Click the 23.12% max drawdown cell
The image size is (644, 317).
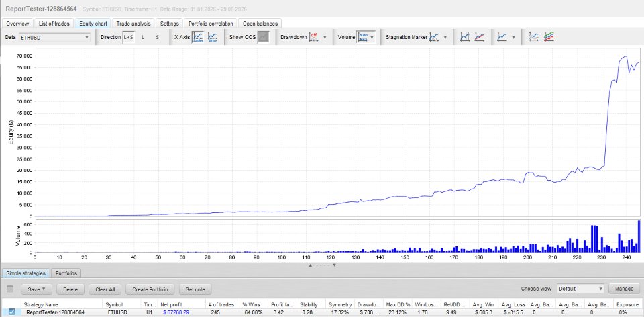[398, 312]
